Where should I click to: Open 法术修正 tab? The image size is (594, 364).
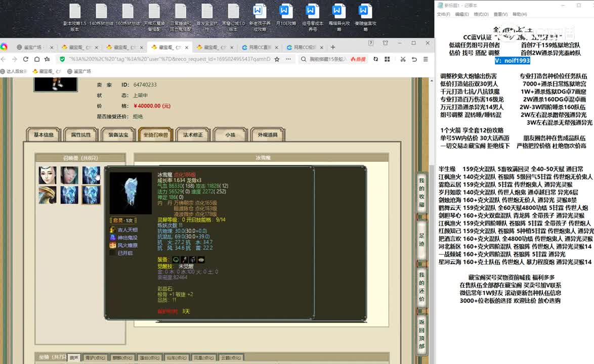(193, 134)
